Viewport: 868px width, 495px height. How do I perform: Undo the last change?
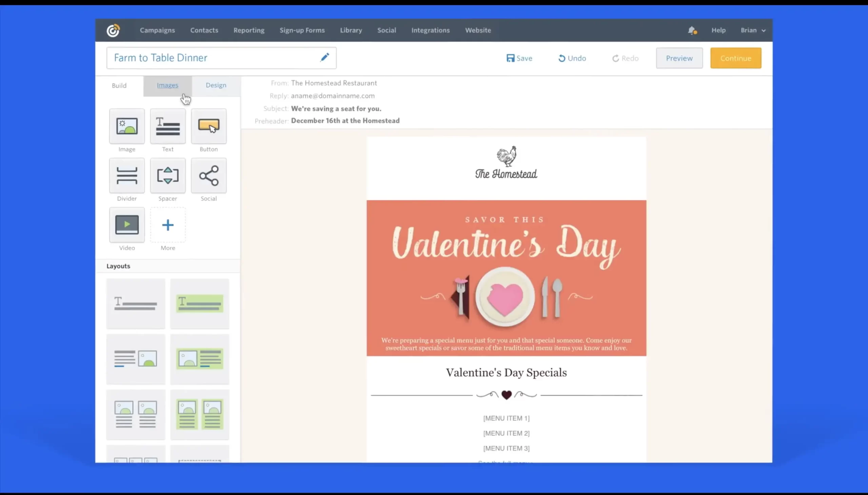click(572, 58)
